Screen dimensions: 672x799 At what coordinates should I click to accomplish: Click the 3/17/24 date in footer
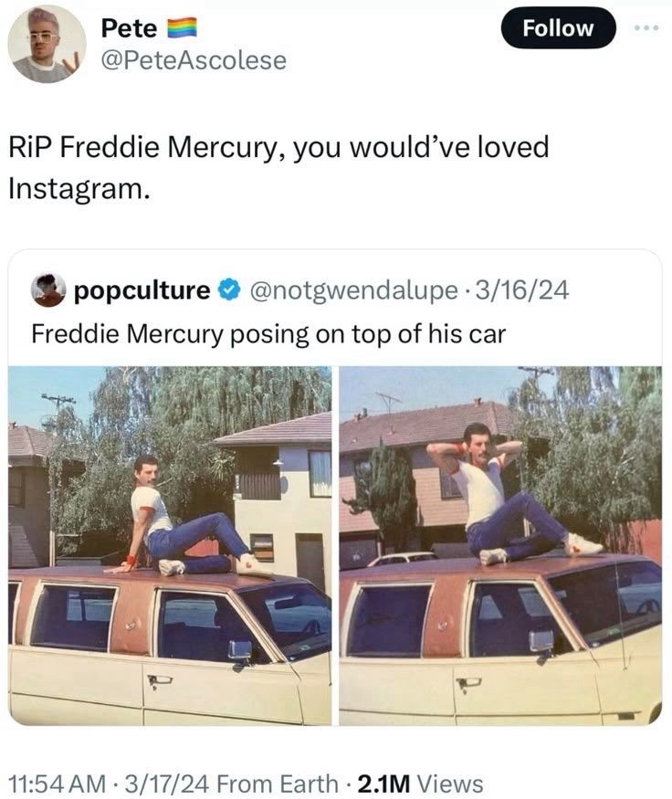(169, 783)
